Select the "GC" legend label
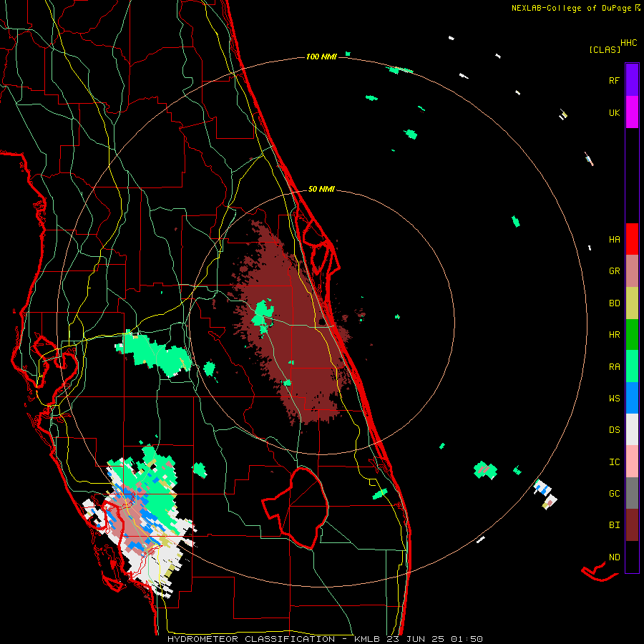The height and width of the screenshot is (644, 644). 614,494
